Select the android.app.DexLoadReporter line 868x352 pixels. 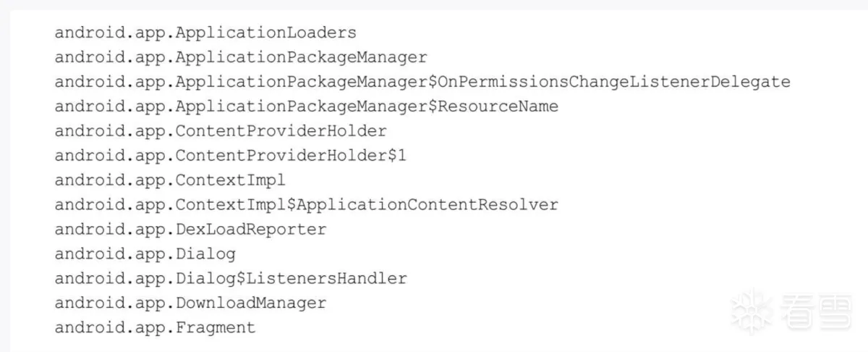coord(190,230)
